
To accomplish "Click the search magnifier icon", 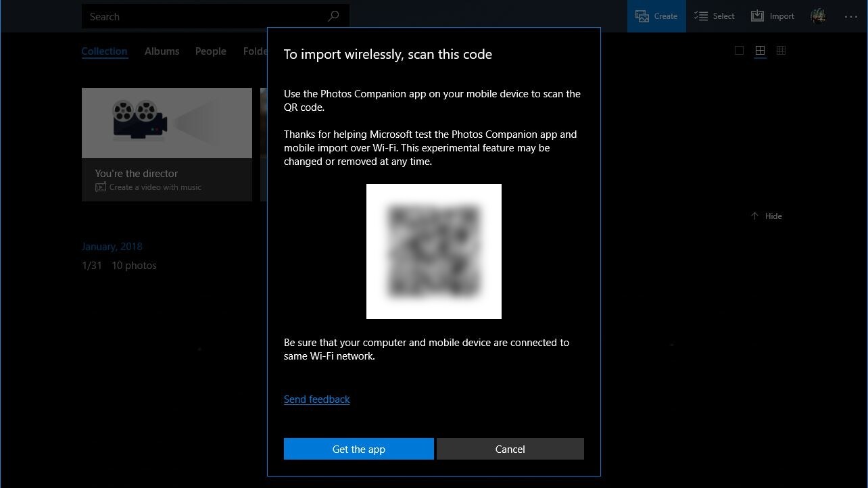I will 333,16.
